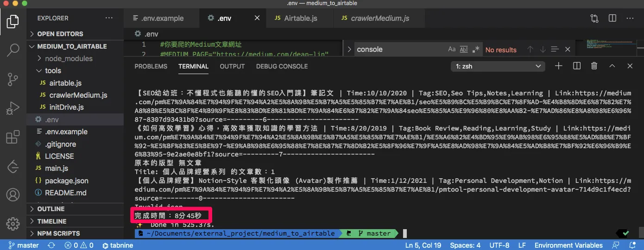Expand the replace field with chevron
This screenshot has height=250, width=644.
[x=349, y=49]
